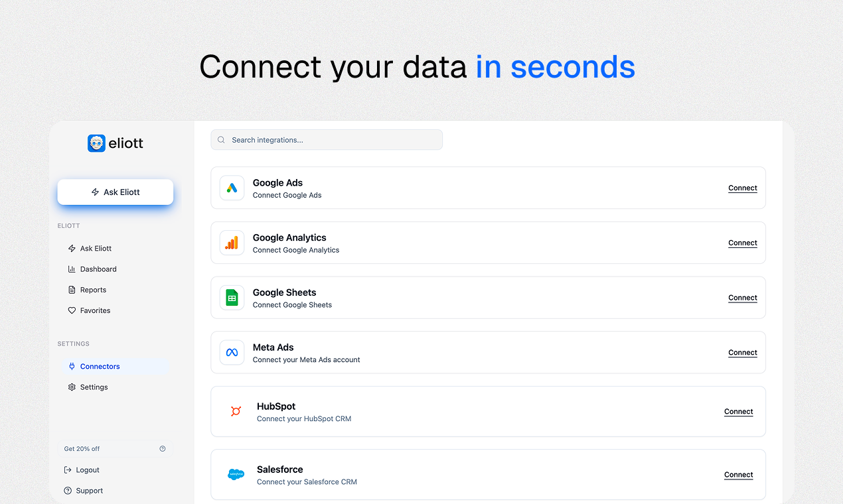Screen dimensions: 843x504
Task: Click the Dashboard chart icon
Action: [72, 269]
